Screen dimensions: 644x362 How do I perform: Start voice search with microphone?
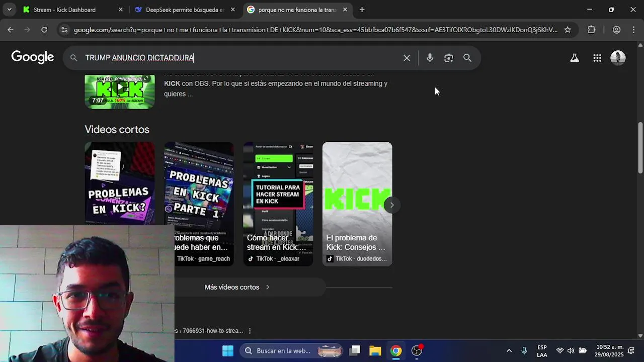pos(430,58)
